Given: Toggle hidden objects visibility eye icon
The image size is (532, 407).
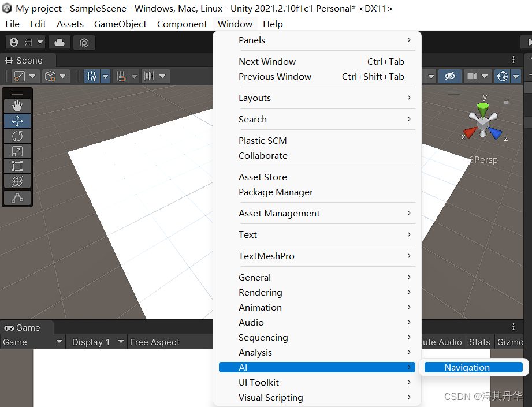Looking at the screenshot, I should tap(449, 76).
